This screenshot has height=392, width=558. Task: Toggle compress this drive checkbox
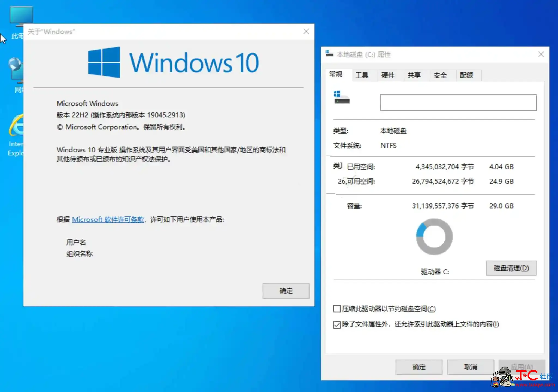pos(337,309)
